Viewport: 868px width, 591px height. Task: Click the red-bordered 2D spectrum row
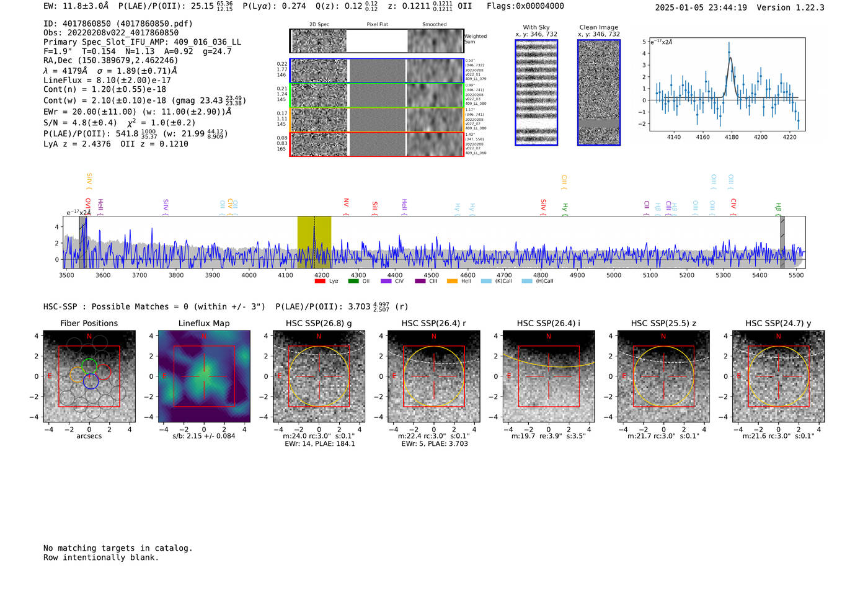[377, 144]
